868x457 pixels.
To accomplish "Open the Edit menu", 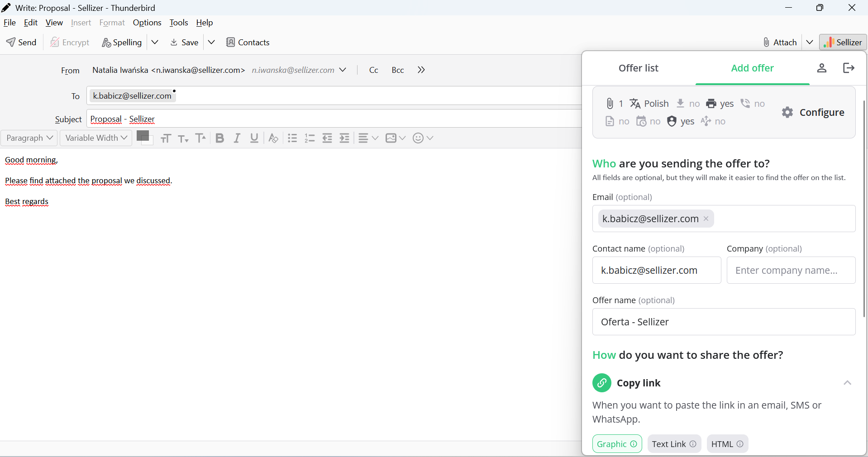I will point(31,23).
